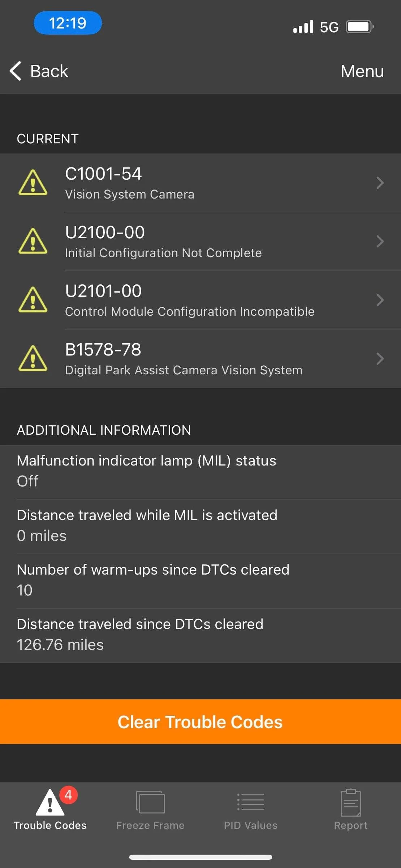Open the PID Values list icon
401x868 pixels.
tap(251, 802)
